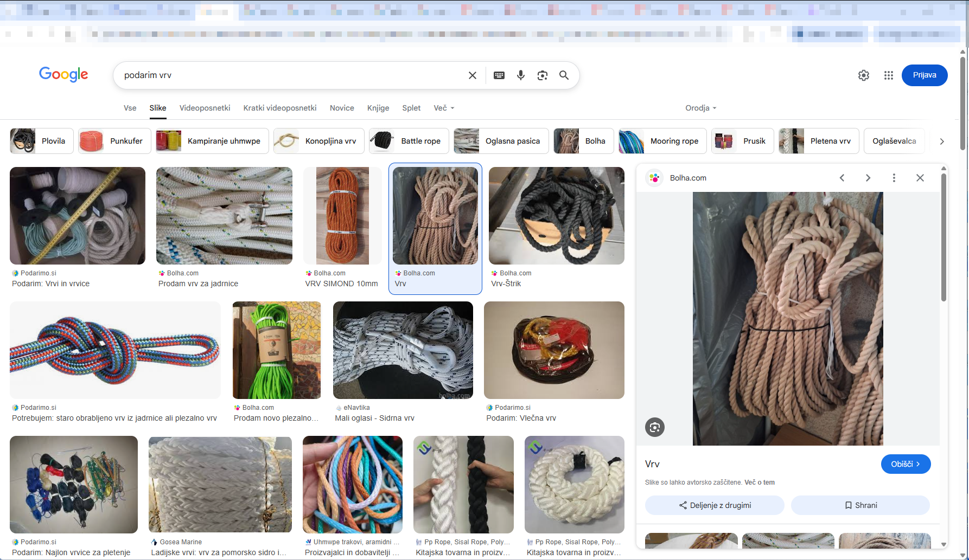
Task: Share image with Deljenje z drugimi
Action: [715, 505]
